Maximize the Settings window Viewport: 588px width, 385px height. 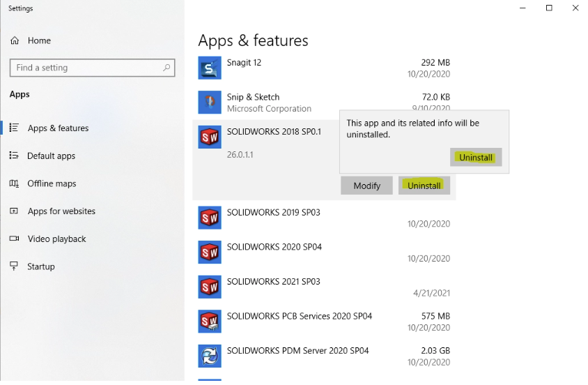click(x=549, y=8)
